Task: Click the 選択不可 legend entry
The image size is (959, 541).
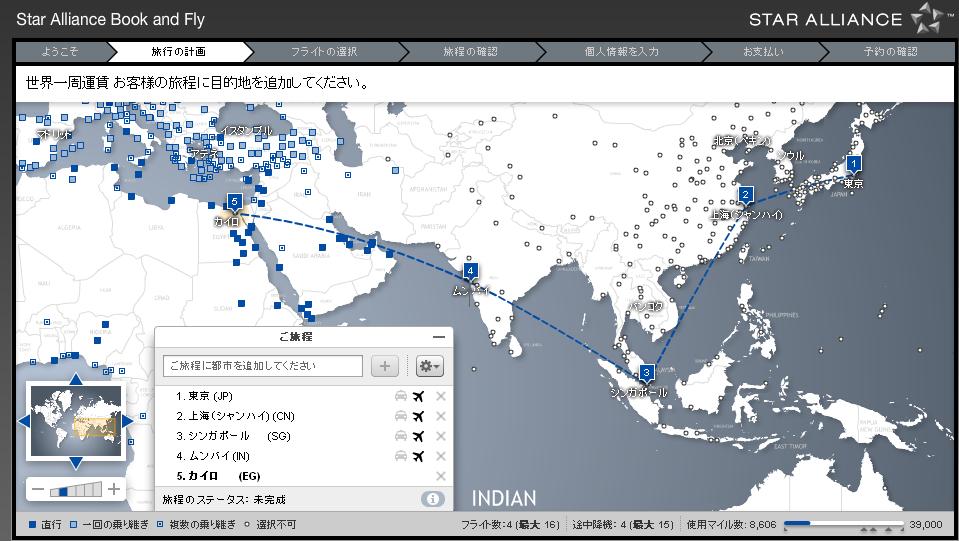Action: point(270,524)
